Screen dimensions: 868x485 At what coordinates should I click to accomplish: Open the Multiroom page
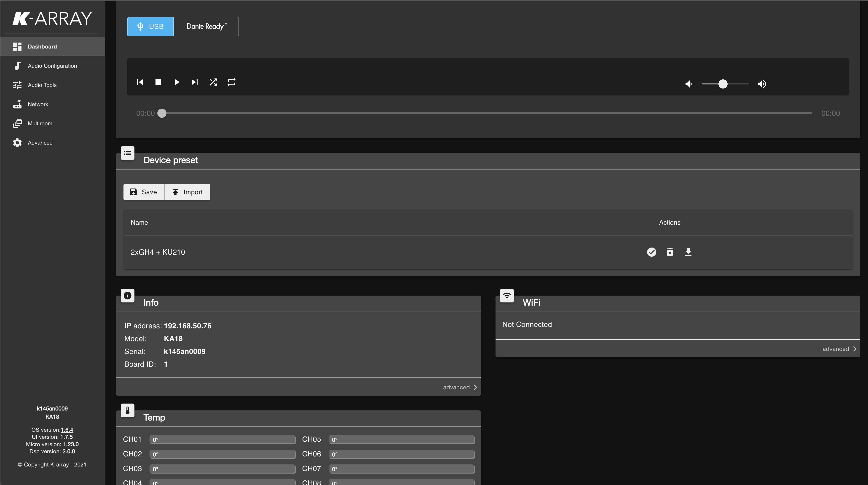tap(53, 123)
